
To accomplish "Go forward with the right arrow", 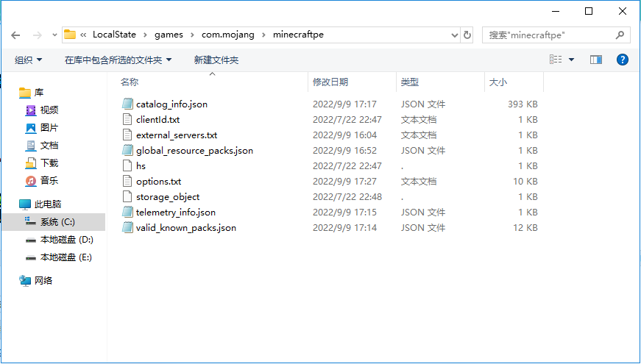I will click(x=38, y=35).
